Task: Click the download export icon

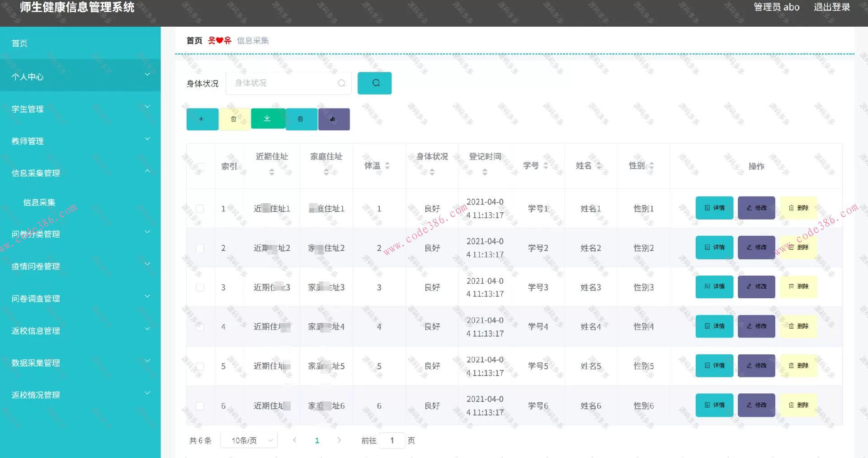Action: click(x=268, y=119)
